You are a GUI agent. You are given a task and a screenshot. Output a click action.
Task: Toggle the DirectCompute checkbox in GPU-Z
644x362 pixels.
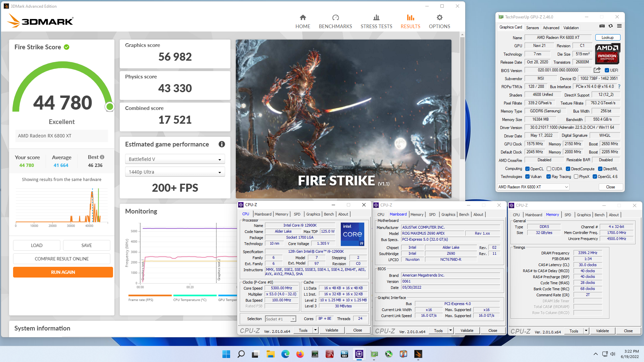(x=568, y=169)
